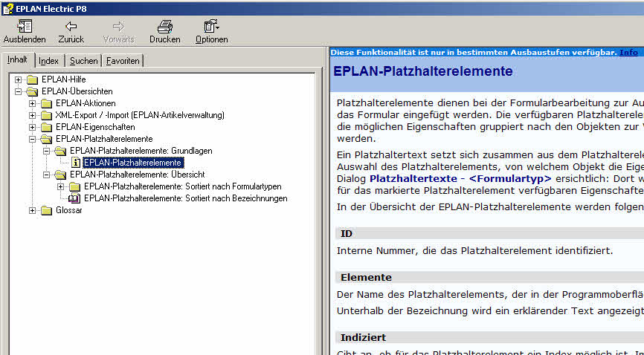Click the Sortiert nach Bezeichnungen book icon
This screenshot has width=644, height=355.
(74, 198)
